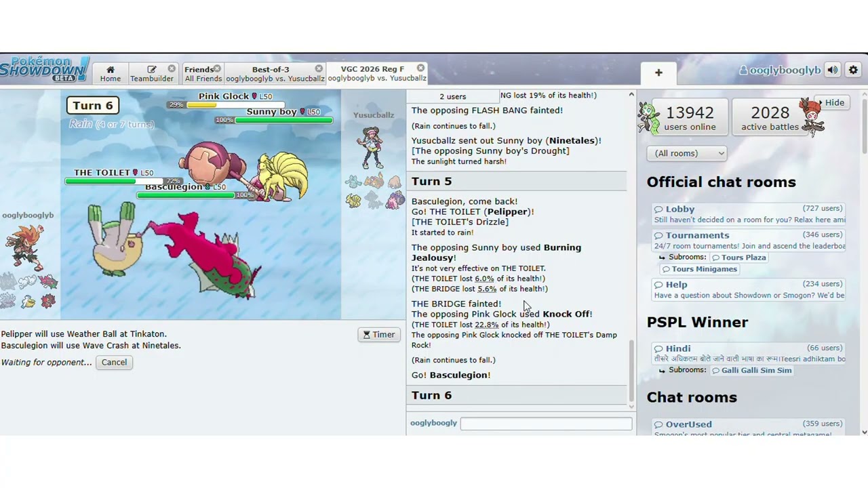The height and width of the screenshot is (488, 868).
Task: Join the Lobby chat room
Action: pos(749,214)
